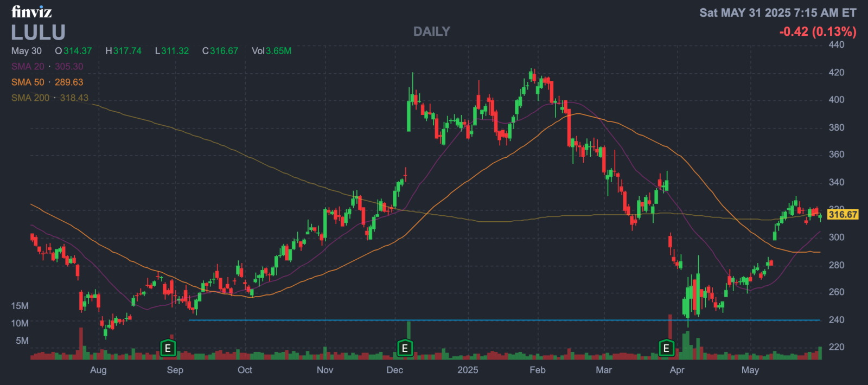868x385 pixels.
Task: Click the 400 price axis label
Action: (x=837, y=100)
